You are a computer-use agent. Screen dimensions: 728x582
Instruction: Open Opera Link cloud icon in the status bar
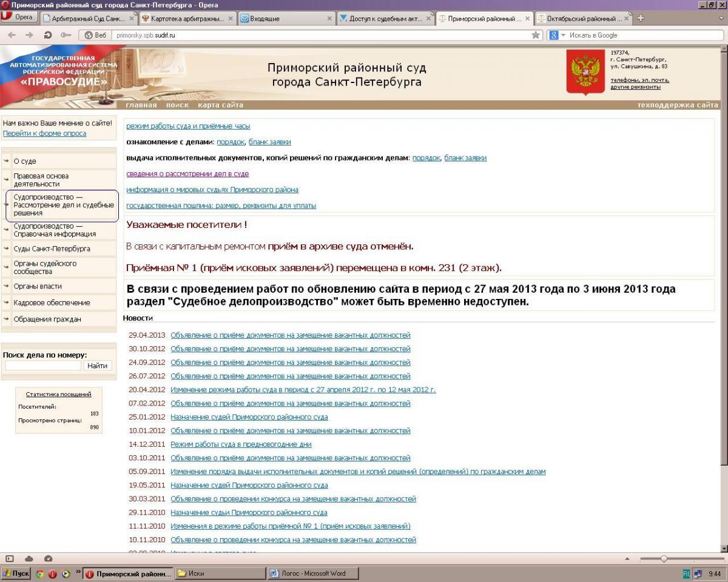[29, 558]
